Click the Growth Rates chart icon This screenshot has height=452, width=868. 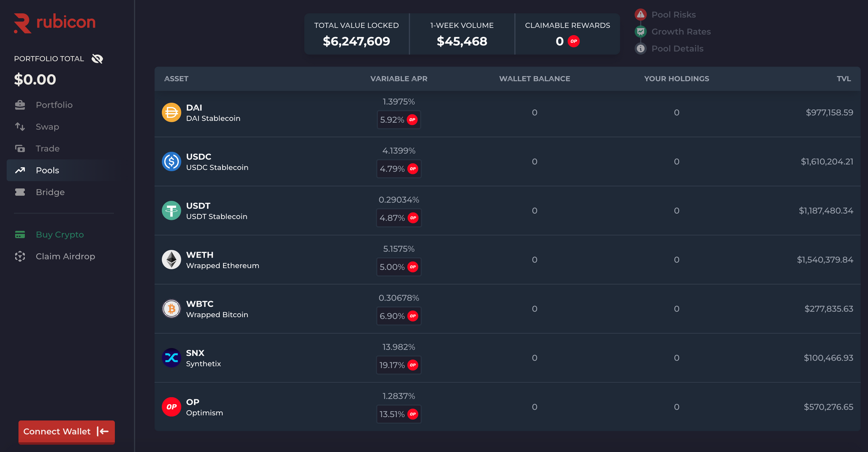(x=641, y=32)
